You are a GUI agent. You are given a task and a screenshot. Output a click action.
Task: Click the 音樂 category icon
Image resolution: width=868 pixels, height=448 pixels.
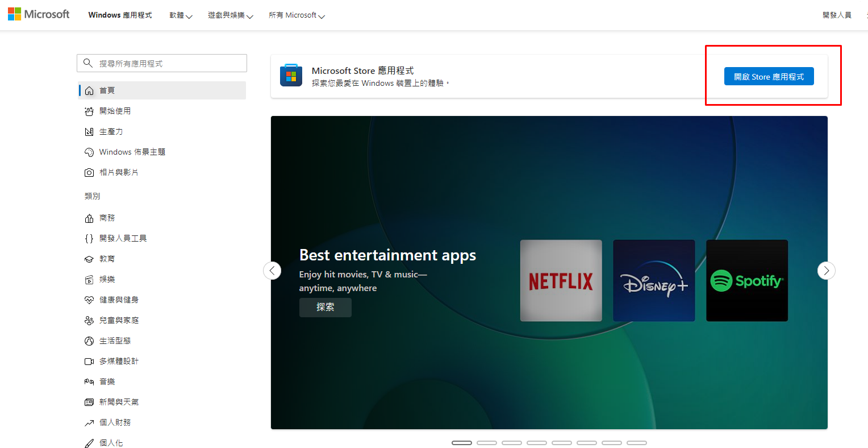pos(89,381)
